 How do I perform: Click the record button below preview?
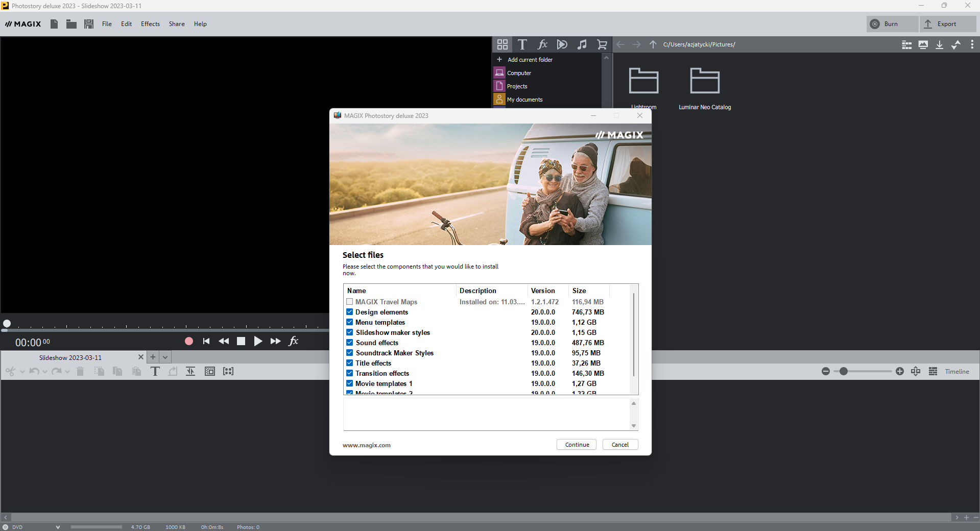click(189, 341)
